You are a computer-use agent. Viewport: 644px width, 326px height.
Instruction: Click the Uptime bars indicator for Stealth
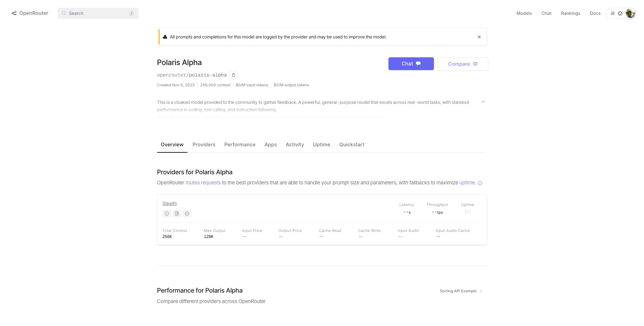468,211
